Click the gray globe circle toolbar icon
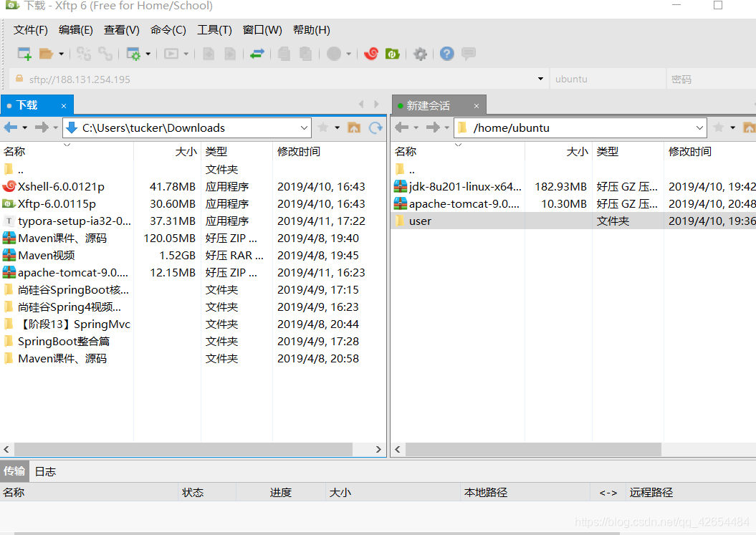756x535 pixels. pos(334,54)
